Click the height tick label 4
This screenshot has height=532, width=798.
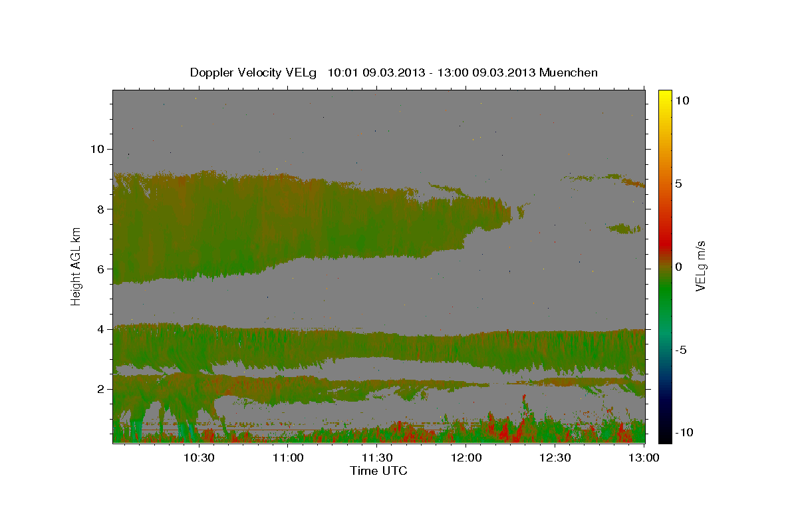pos(99,329)
